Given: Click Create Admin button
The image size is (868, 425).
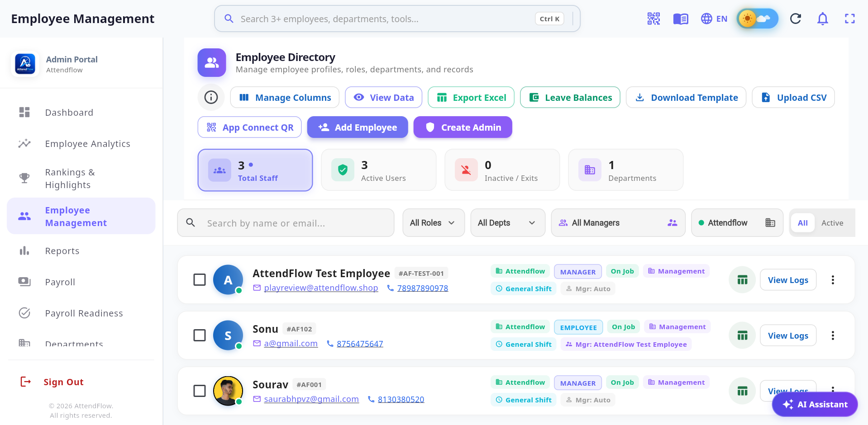Looking at the screenshot, I should coord(463,127).
